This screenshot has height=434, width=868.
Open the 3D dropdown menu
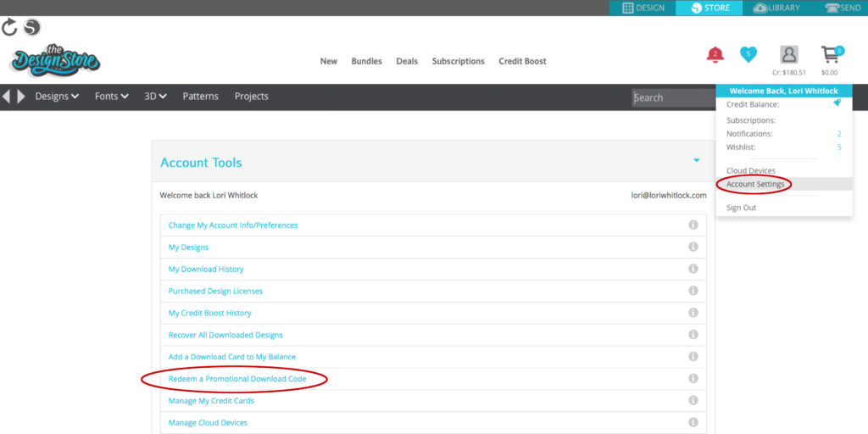[155, 97]
